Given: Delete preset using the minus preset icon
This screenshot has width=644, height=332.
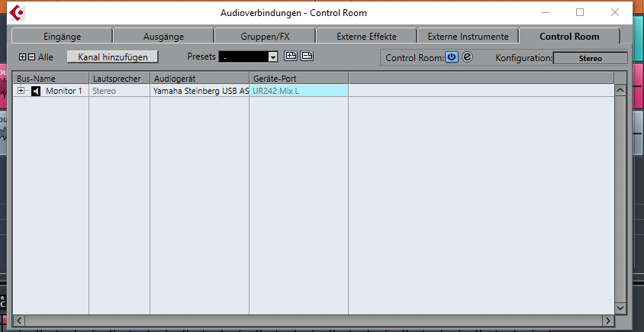Looking at the screenshot, I should (x=307, y=56).
